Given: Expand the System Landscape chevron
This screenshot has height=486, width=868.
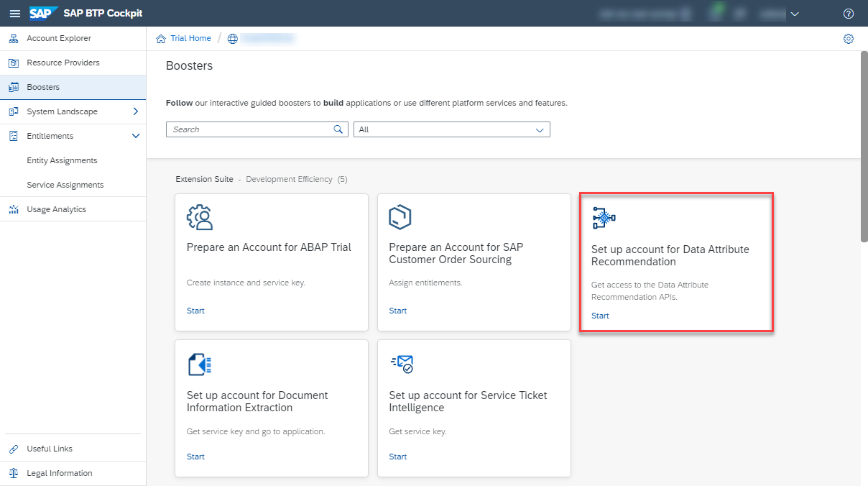Looking at the screenshot, I should [135, 111].
